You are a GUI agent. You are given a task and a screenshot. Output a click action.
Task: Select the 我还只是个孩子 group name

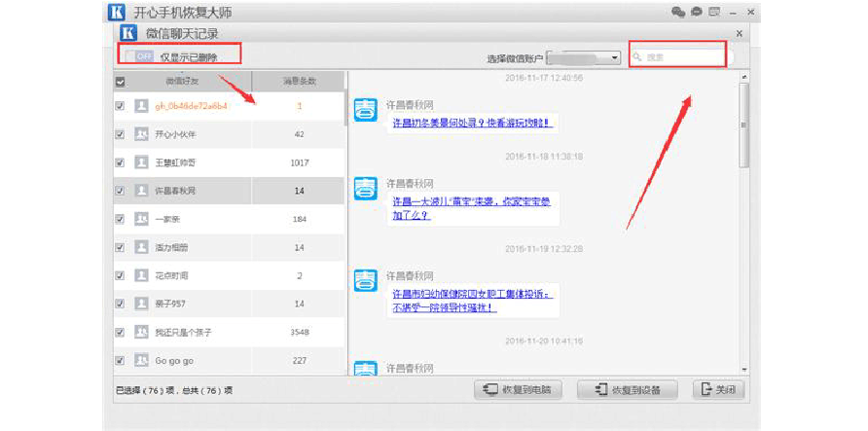pos(184,332)
